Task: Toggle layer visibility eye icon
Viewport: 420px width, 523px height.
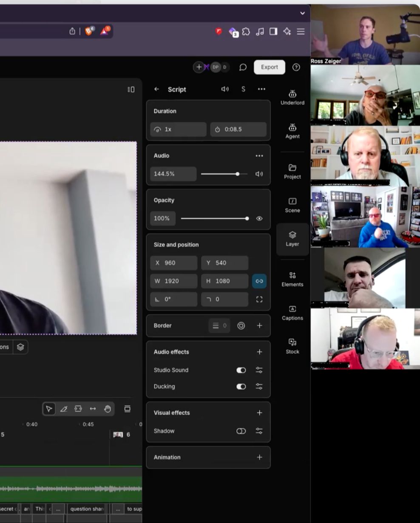Action: pyautogui.click(x=259, y=218)
